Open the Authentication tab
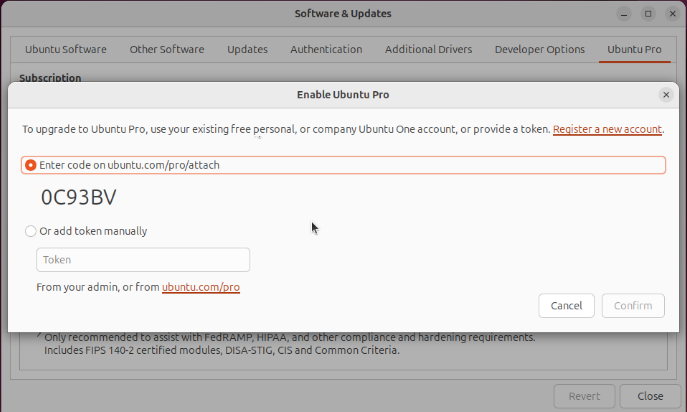This screenshot has width=687, height=412. 326,50
